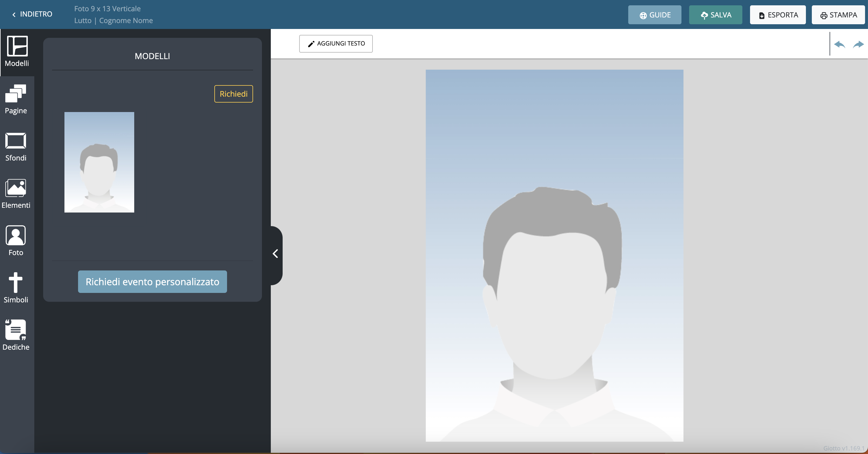Save project with SALVA button
This screenshot has width=868, height=454.
click(715, 15)
